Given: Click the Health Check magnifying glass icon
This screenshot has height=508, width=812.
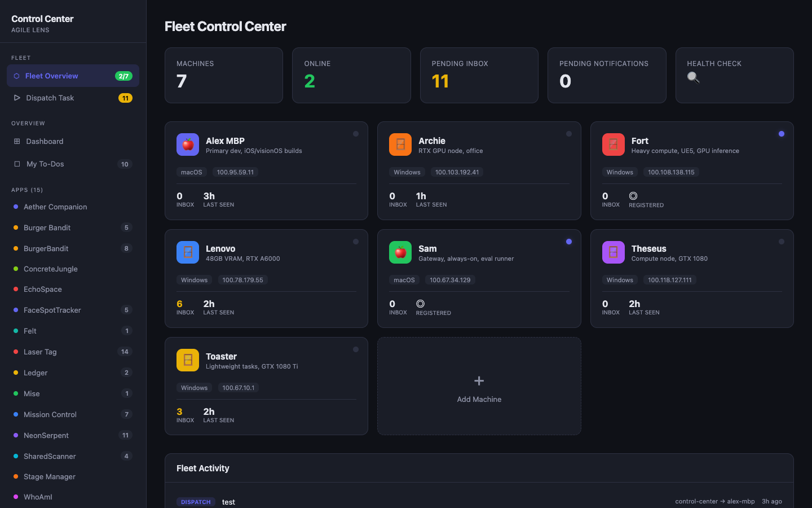Looking at the screenshot, I should click(693, 78).
